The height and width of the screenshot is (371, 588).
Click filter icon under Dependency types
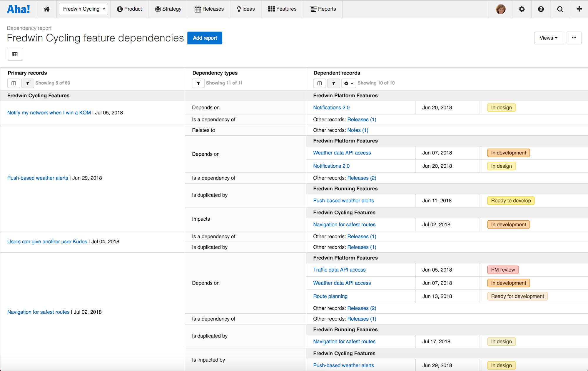click(198, 83)
